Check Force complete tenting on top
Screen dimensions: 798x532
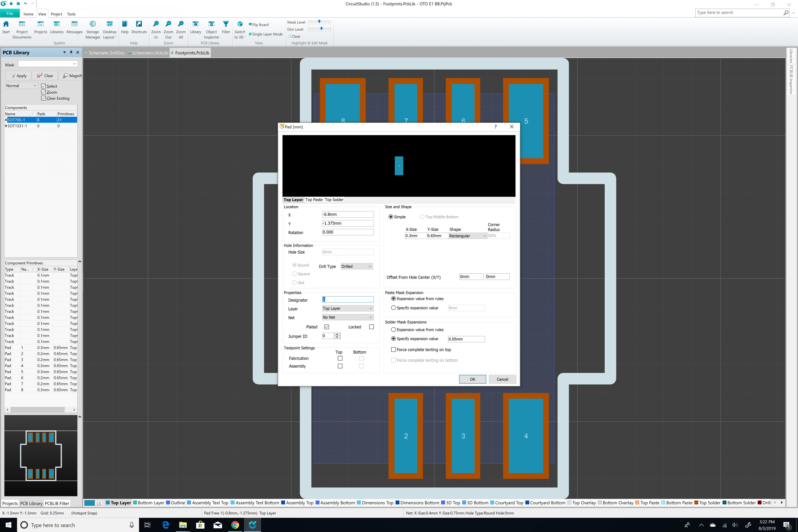coord(393,349)
